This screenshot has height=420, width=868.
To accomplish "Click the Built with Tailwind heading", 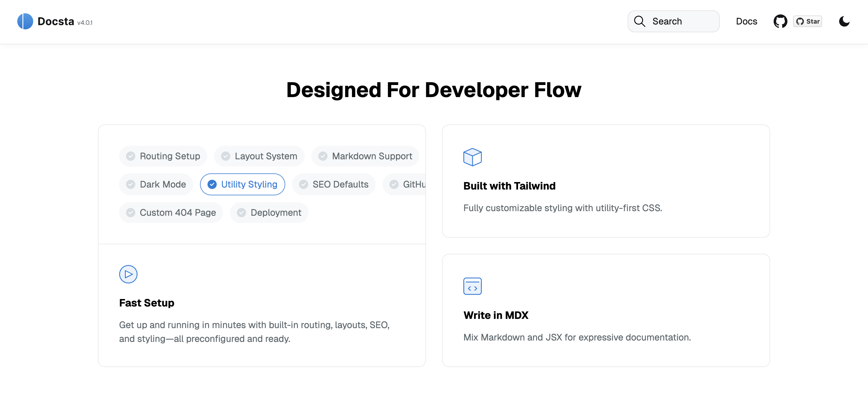I will 509,186.
